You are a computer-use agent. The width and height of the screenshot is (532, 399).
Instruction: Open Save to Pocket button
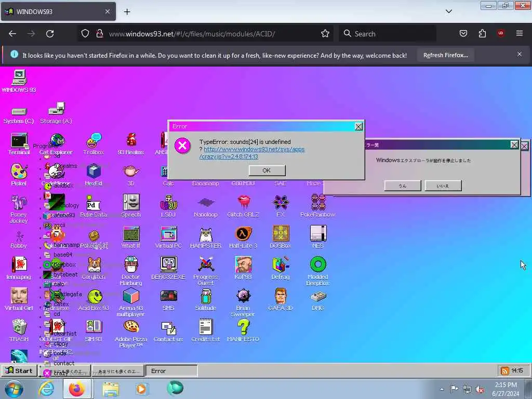pyautogui.click(x=463, y=33)
